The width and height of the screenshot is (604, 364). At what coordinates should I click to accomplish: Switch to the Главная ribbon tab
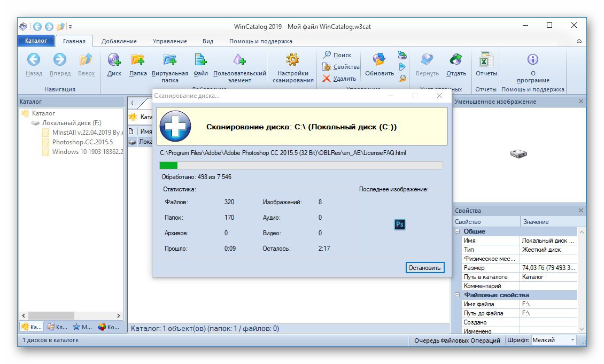pyautogui.click(x=74, y=41)
